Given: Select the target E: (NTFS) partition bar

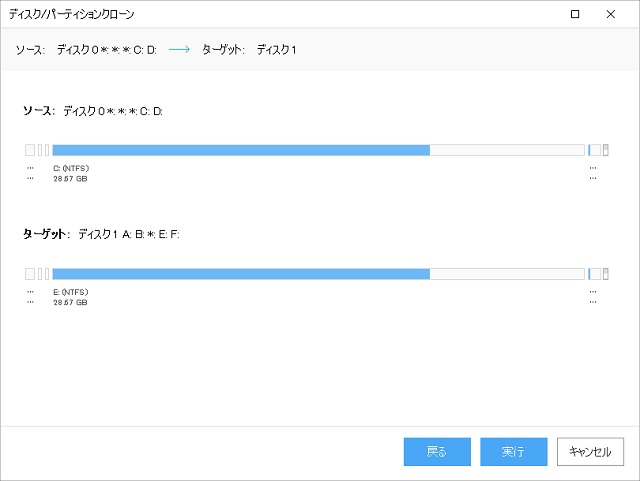Looking at the screenshot, I should [319, 274].
